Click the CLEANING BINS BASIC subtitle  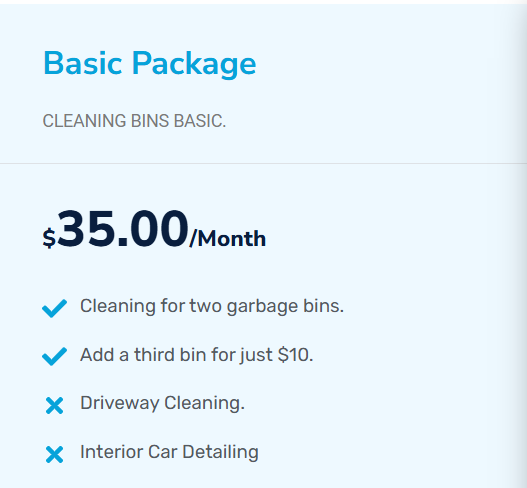[x=134, y=121]
